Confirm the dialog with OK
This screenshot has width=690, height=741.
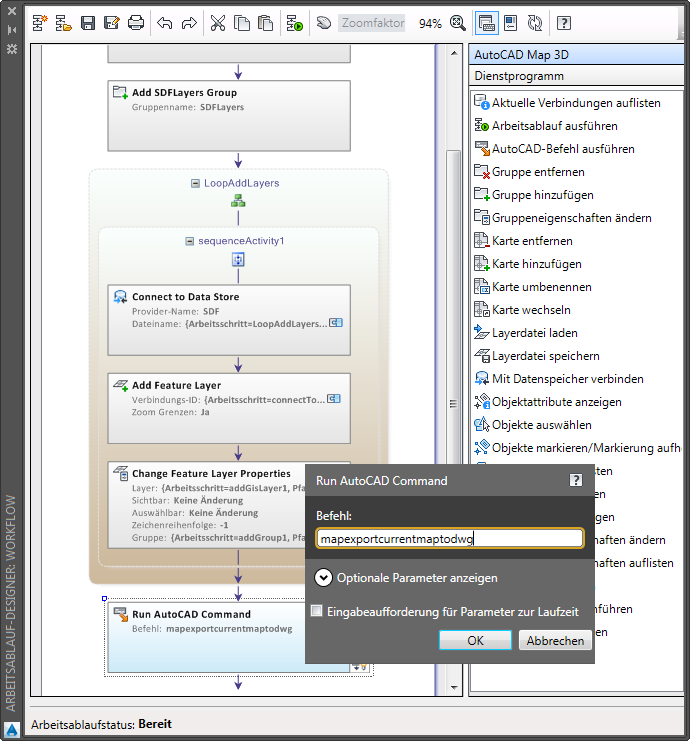click(475, 640)
